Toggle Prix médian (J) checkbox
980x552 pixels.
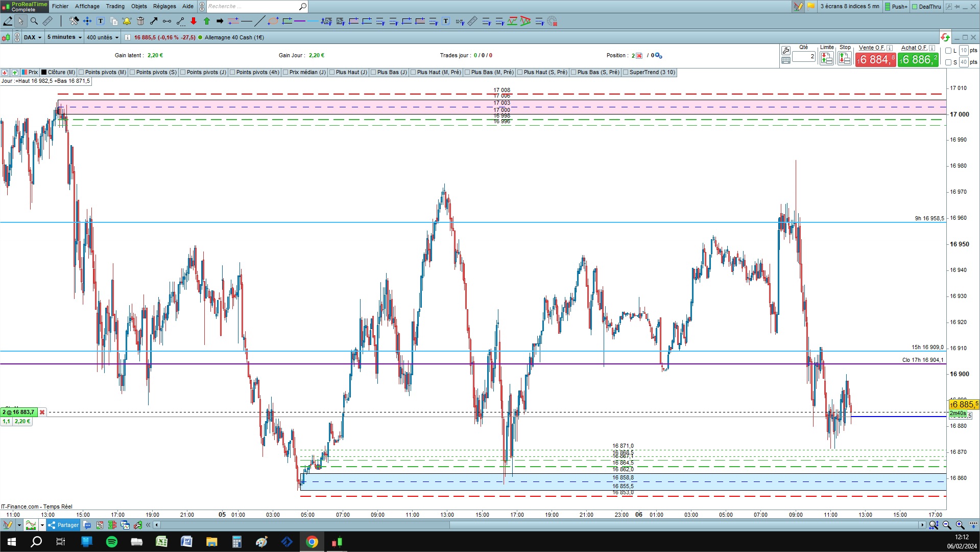point(286,73)
